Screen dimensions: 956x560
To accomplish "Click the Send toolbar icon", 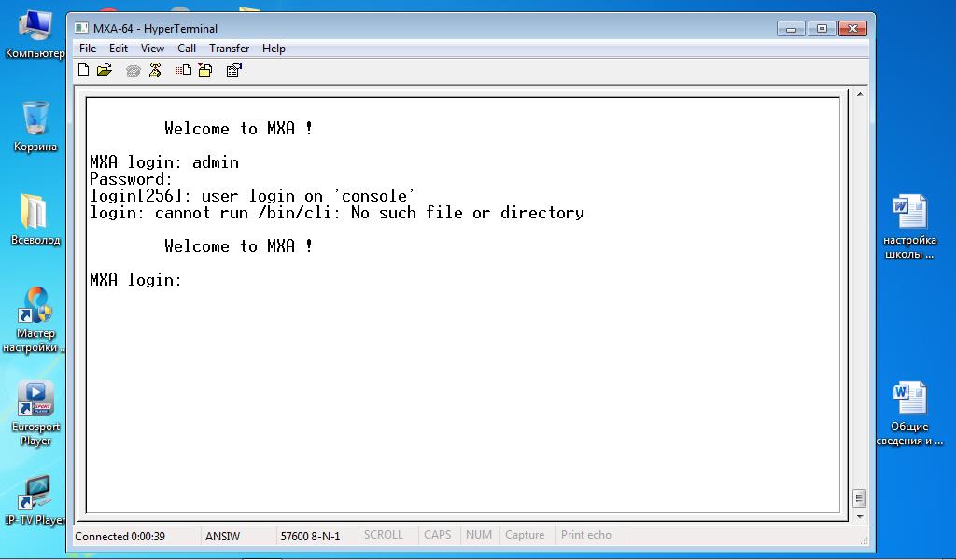I will point(184,70).
